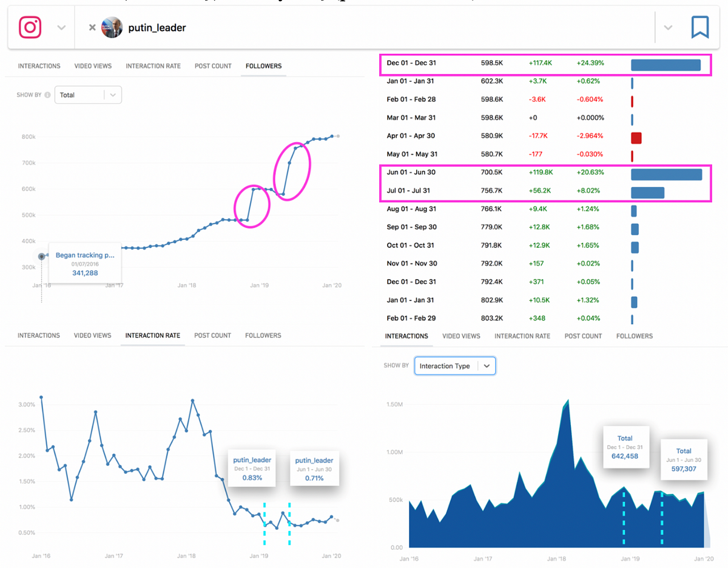
Task: Switch to FOLLOWERS tab above interaction rate chart
Action: [x=263, y=336]
